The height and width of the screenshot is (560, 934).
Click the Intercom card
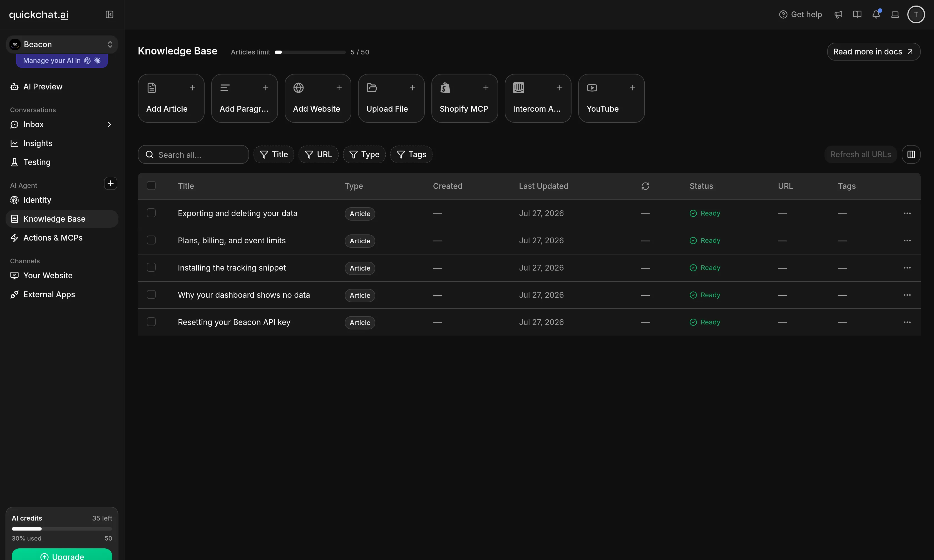(x=538, y=98)
